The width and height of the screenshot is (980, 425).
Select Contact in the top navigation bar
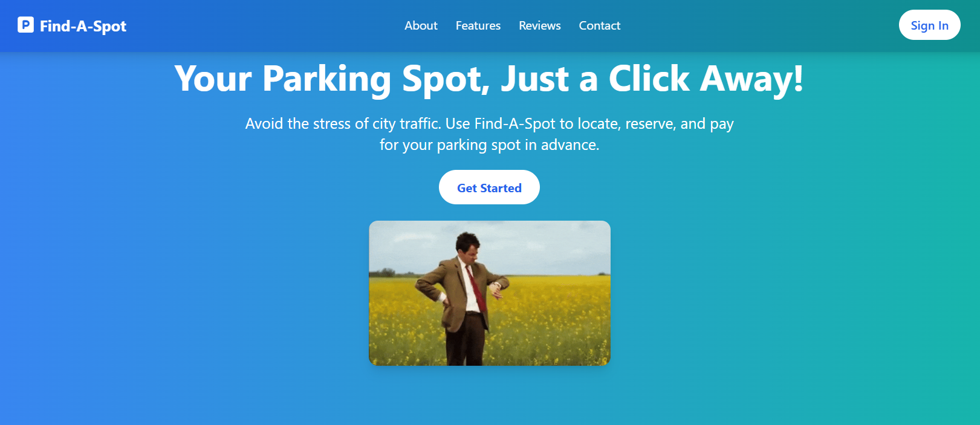(x=599, y=25)
